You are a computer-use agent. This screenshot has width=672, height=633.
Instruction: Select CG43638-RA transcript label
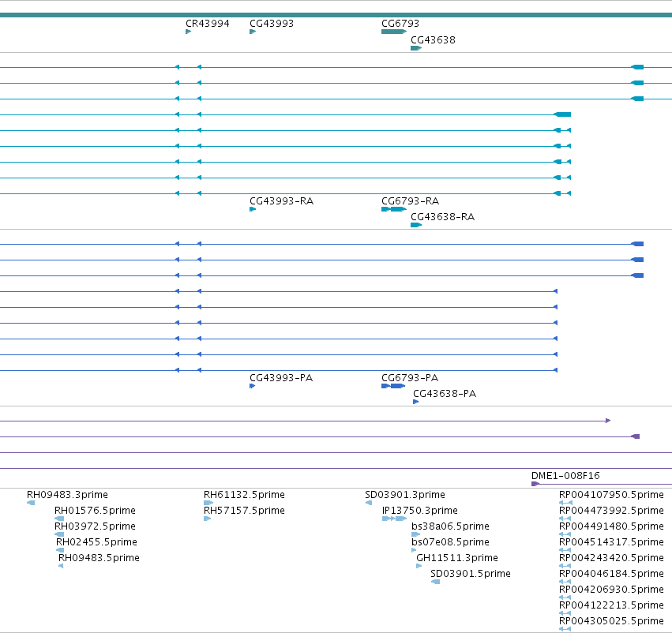443,217
